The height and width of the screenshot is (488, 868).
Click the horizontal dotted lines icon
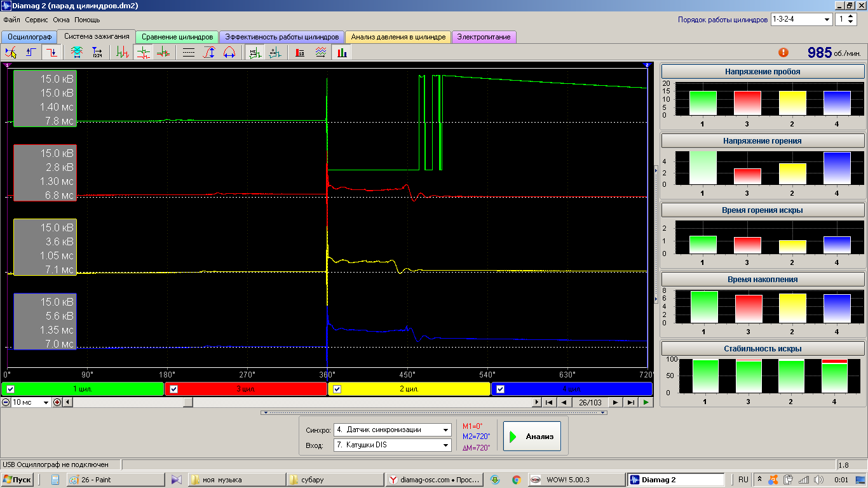189,52
